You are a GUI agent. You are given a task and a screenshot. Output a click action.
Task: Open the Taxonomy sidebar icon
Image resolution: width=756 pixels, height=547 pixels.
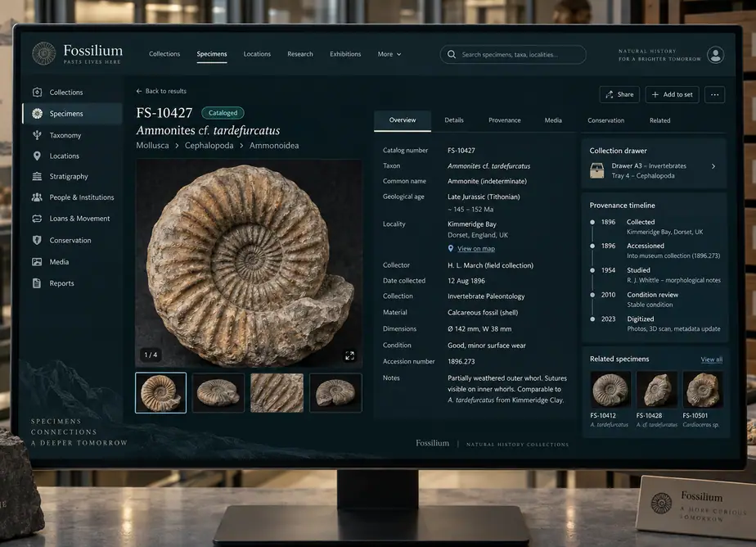(37, 135)
